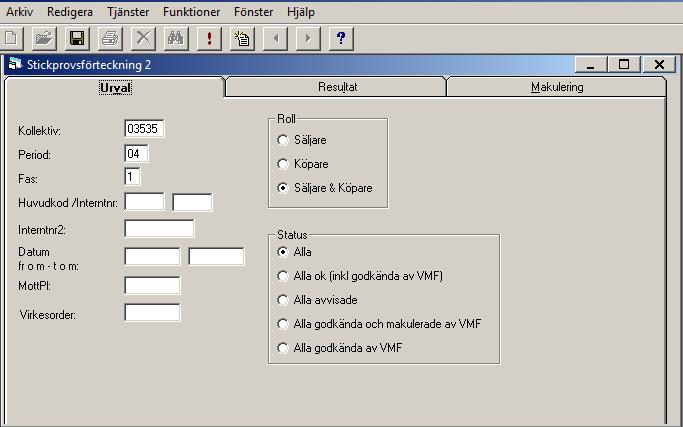Click the Interntnr2 input field
Viewport: 683px width, 427px height.
coord(159,228)
